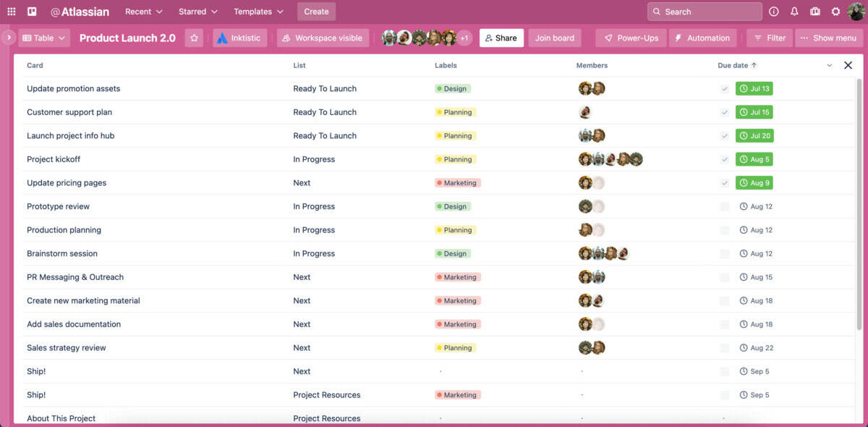Click the Card column header
The height and width of the screenshot is (427, 868).
click(35, 65)
